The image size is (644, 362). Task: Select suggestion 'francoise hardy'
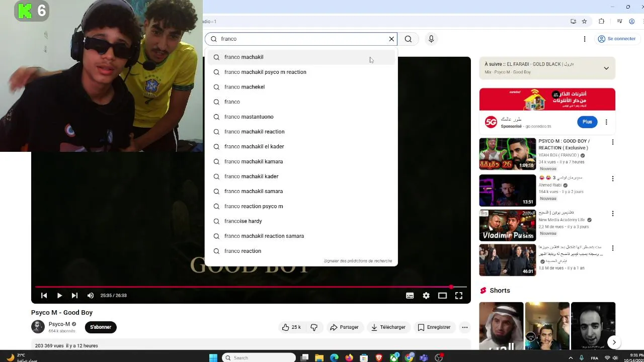coord(301,221)
